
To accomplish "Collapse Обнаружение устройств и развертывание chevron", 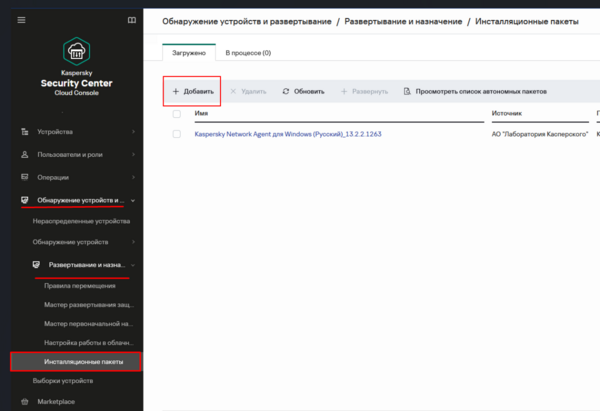I will pos(133,200).
